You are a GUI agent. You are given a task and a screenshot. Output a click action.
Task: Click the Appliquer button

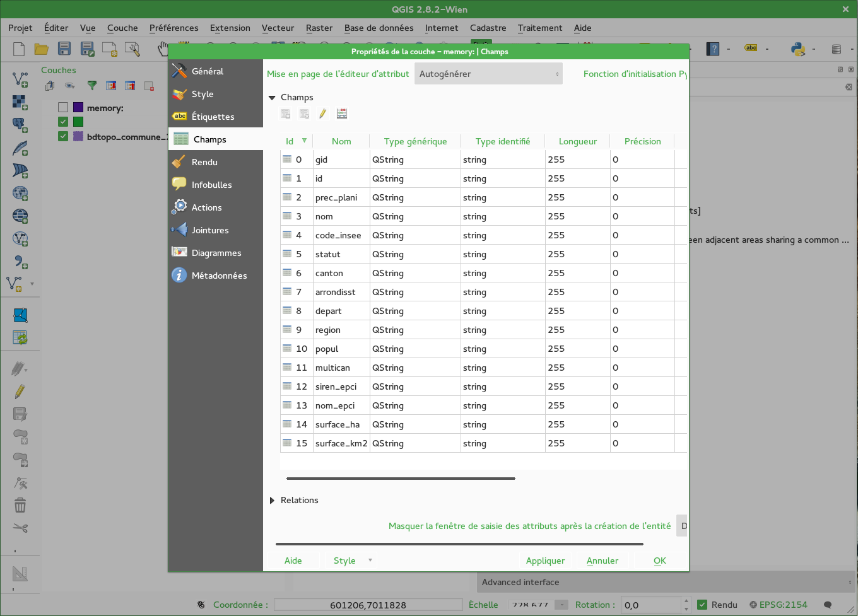(x=545, y=561)
